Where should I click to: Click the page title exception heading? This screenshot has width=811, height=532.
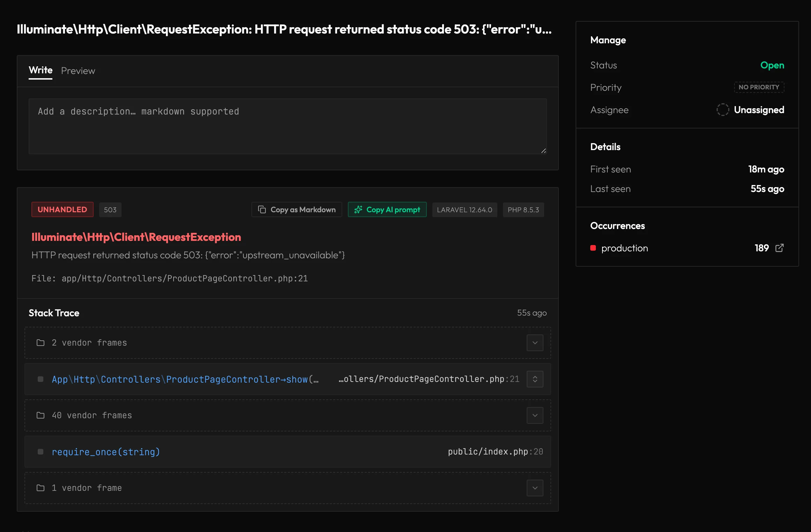(x=284, y=29)
